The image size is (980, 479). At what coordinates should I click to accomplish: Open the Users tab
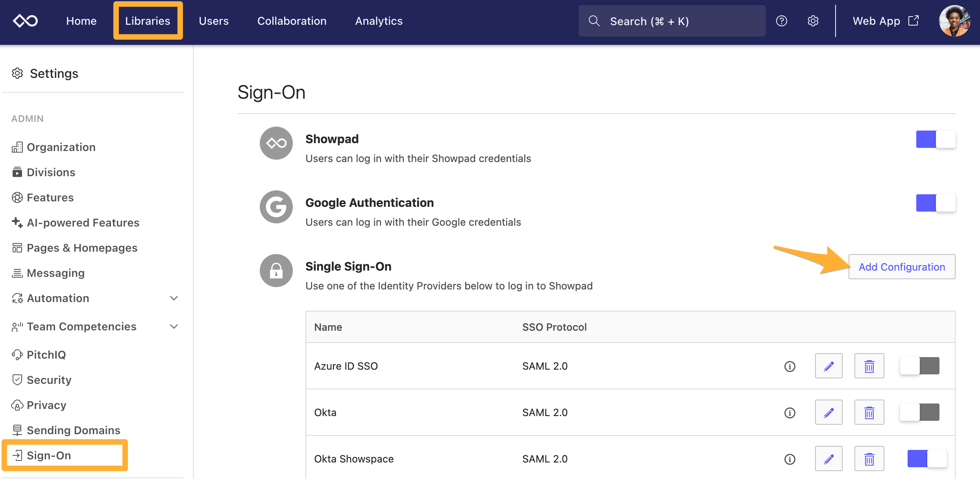[x=214, y=21]
